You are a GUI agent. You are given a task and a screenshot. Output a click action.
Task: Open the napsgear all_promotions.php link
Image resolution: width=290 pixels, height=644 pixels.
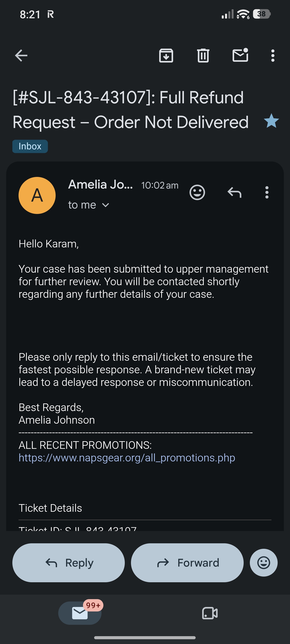[x=127, y=458]
